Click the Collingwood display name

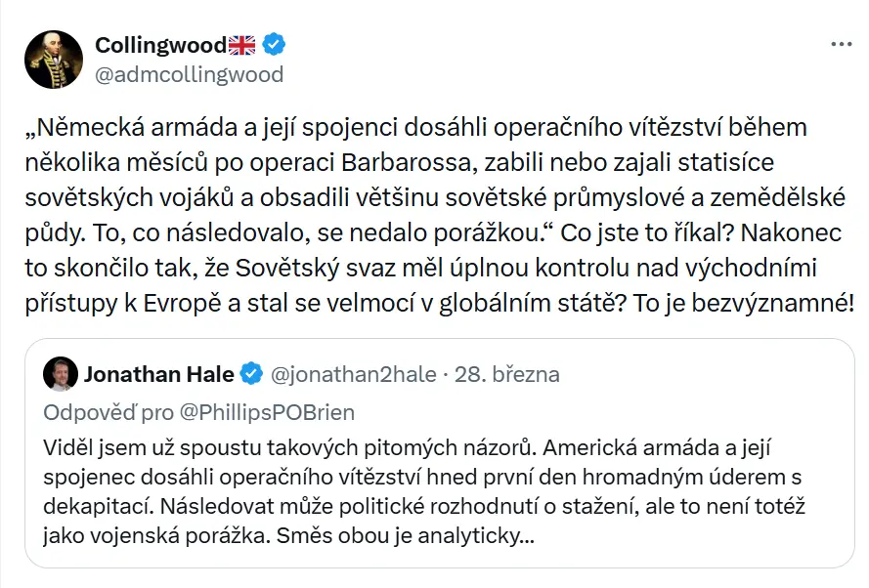click(x=160, y=44)
